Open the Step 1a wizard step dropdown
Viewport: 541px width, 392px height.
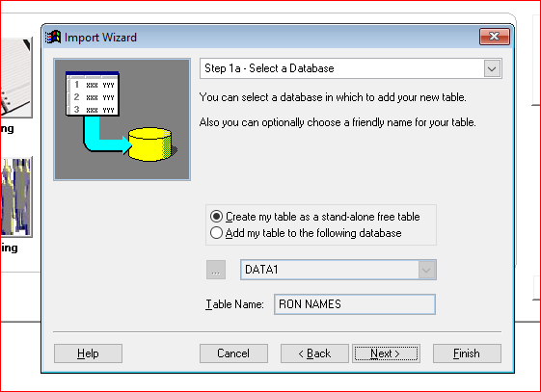click(492, 68)
